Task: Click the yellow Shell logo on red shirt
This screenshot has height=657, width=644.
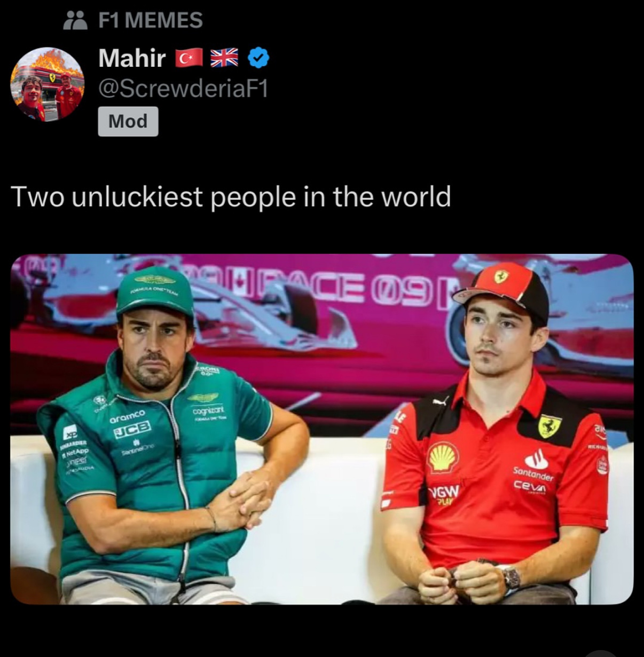Action: pos(444,457)
